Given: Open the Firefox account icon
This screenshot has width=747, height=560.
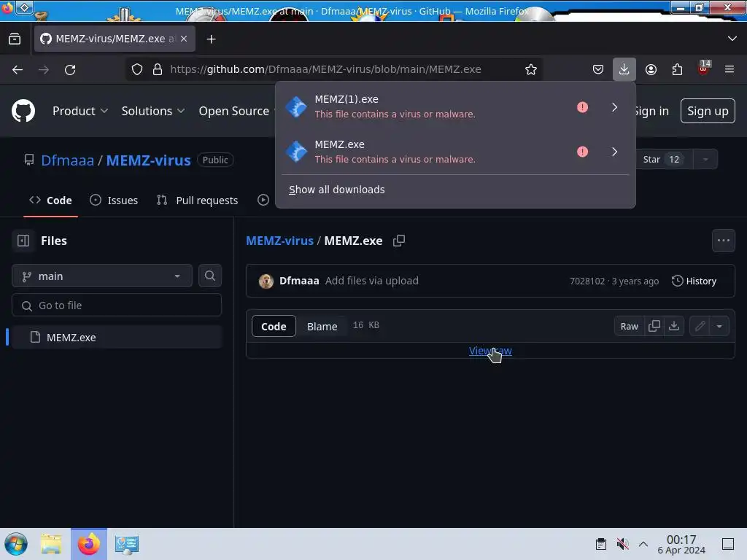Looking at the screenshot, I should [x=651, y=69].
